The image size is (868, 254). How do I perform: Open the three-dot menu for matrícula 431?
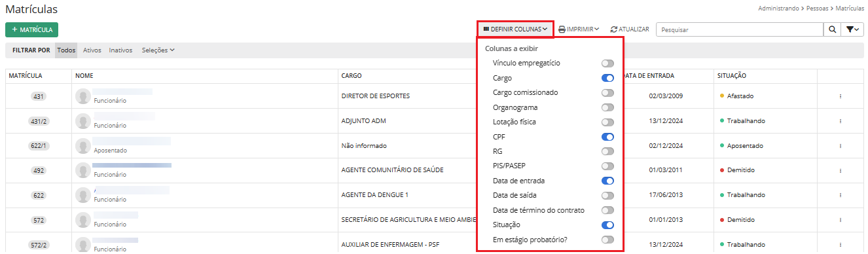tap(840, 96)
